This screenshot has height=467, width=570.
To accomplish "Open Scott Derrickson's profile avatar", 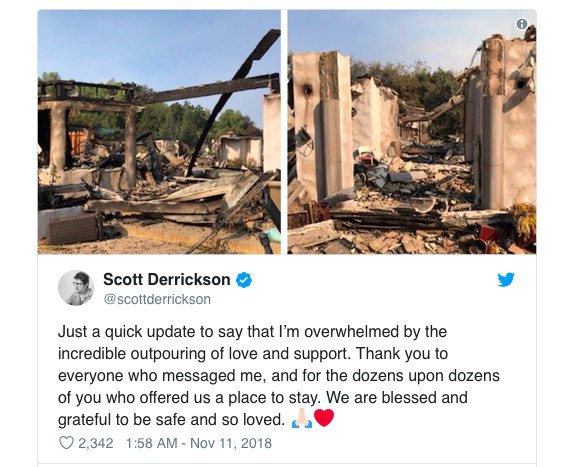I will click(x=76, y=287).
